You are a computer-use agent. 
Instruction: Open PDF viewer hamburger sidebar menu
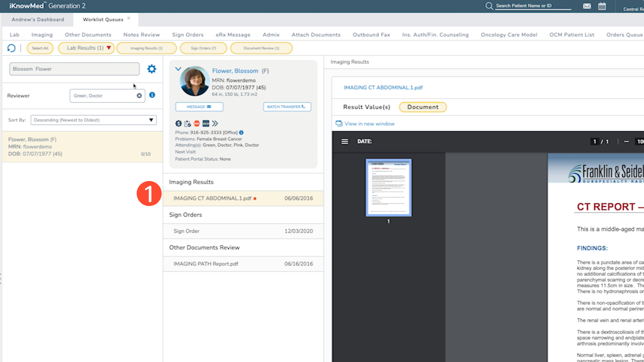click(x=344, y=142)
